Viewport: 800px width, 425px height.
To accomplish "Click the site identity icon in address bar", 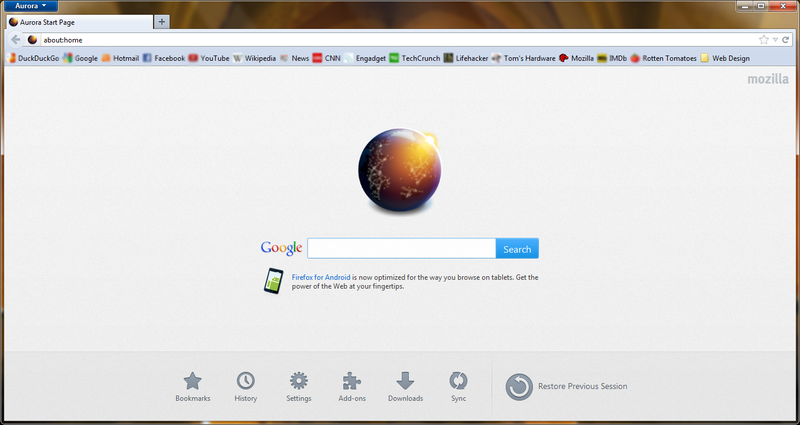I will click(x=32, y=40).
